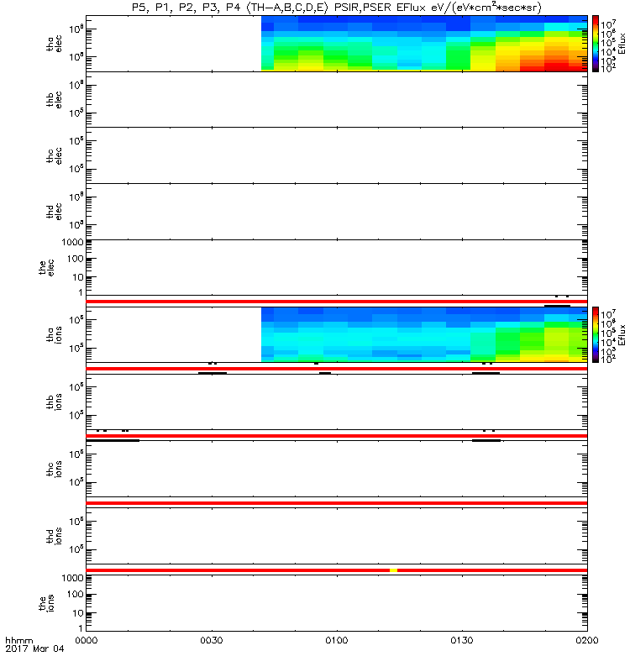The height and width of the screenshot is (672, 630).
Task: Select the 'the elec' panel label
Action: point(46,268)
